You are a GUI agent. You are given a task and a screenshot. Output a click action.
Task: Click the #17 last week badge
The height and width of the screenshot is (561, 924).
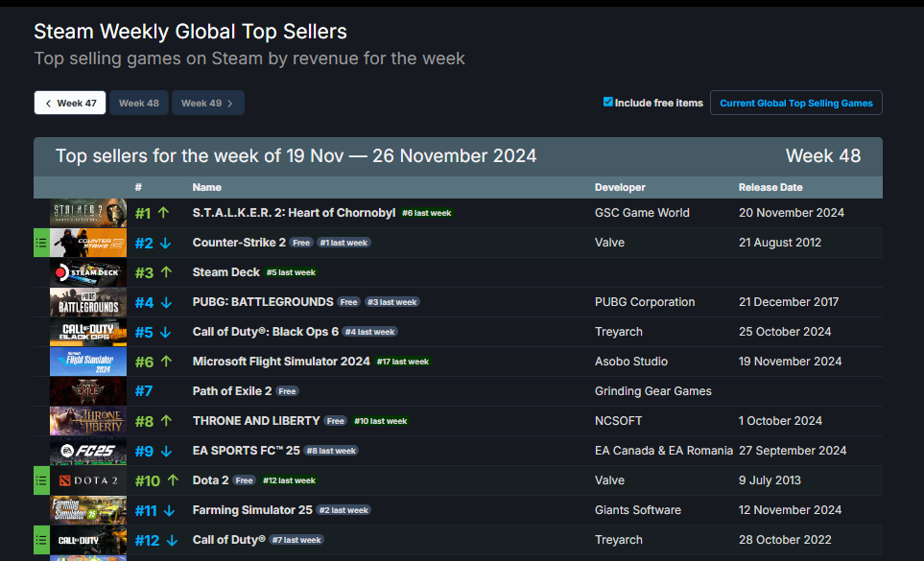403,362
